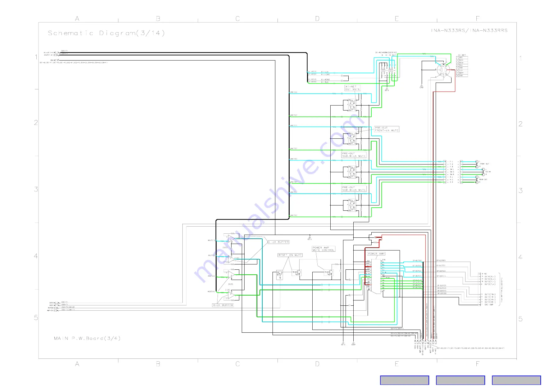Click the middle gray button at the page bottom
Image resolution: width=555 pixels, height=392 pixels.
pyautogui.click(x=460, y=380)
